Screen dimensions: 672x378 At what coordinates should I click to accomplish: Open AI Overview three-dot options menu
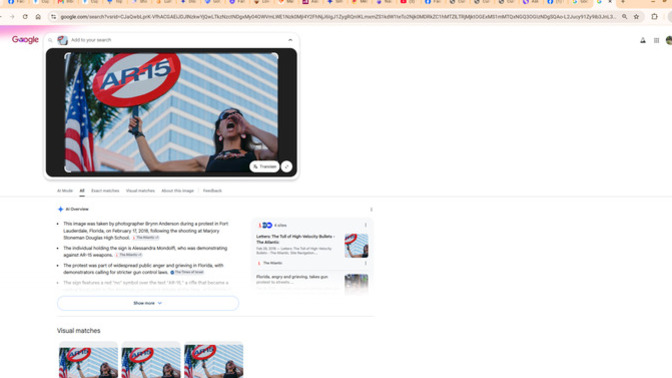pos(371,210)
